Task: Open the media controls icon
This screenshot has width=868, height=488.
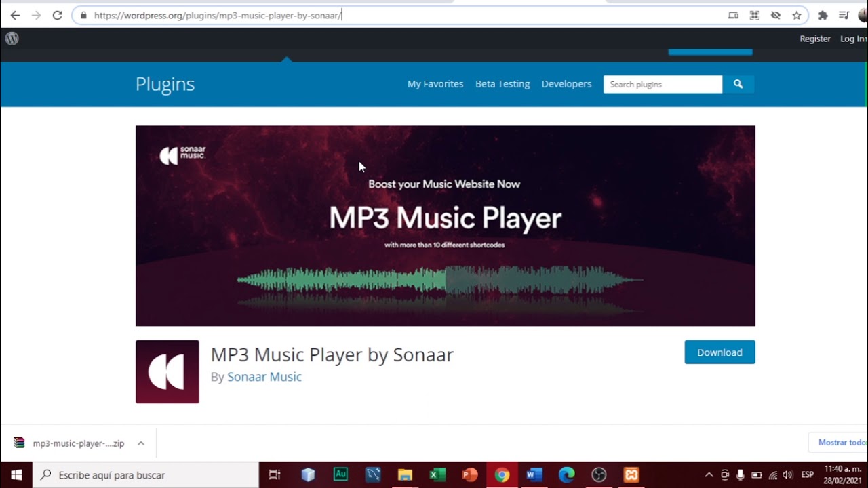Action: click(x=844, y=15)
